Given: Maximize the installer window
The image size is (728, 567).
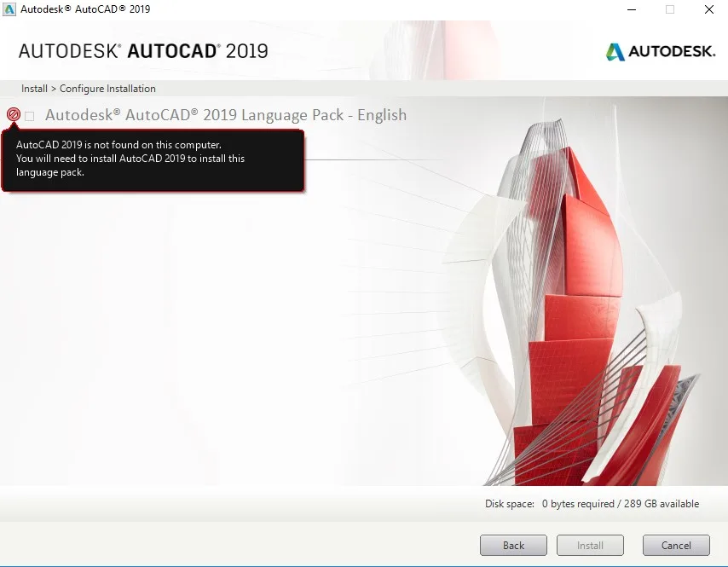Looking at the screenshot, I should (x=670, y=9).
